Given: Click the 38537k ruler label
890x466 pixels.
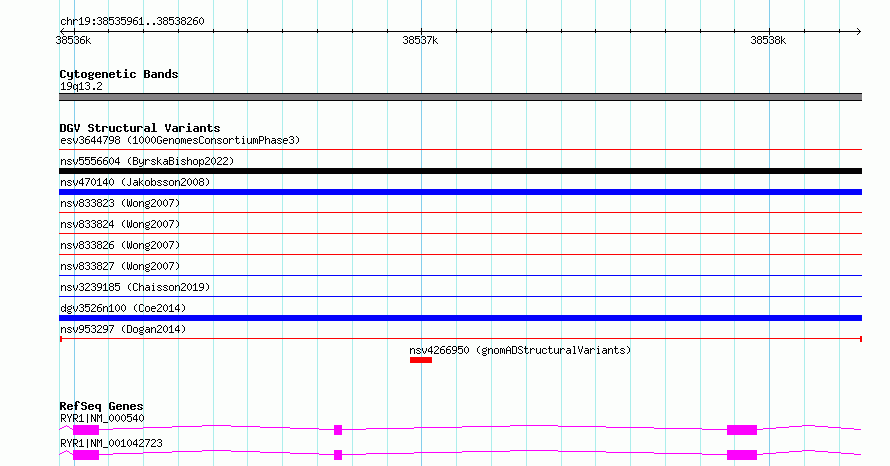Looking at the screenshot, I should [x=420, y=40].
